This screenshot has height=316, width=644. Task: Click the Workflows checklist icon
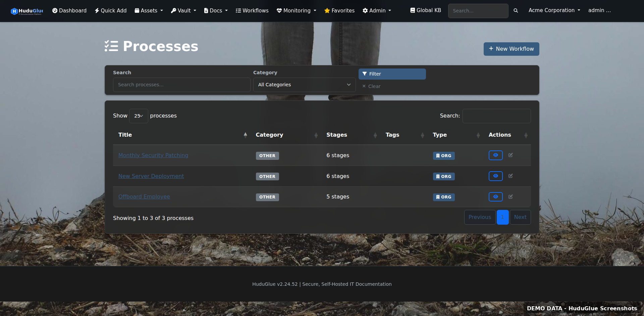coord(238,10)
